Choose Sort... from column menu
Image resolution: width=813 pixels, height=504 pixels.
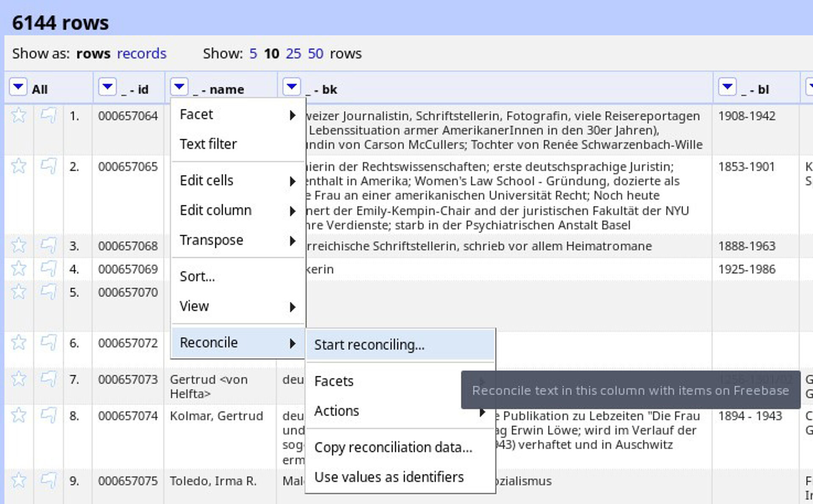coord(238,276)
